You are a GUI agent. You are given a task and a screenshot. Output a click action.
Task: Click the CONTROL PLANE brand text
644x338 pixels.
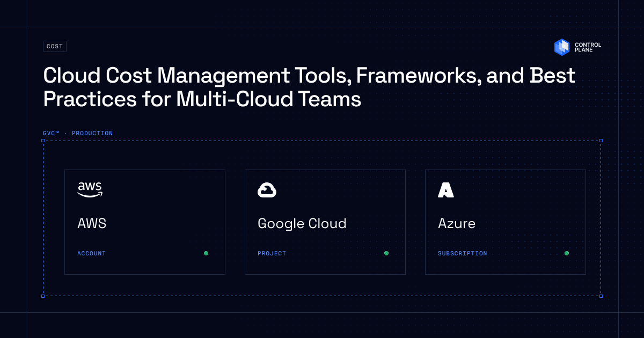point(588,47)
